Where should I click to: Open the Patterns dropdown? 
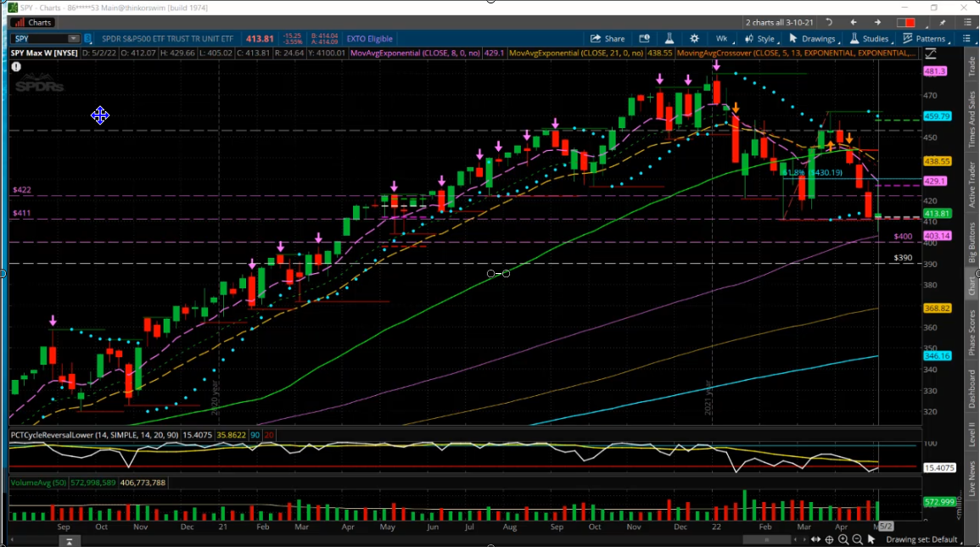[926, 39]
